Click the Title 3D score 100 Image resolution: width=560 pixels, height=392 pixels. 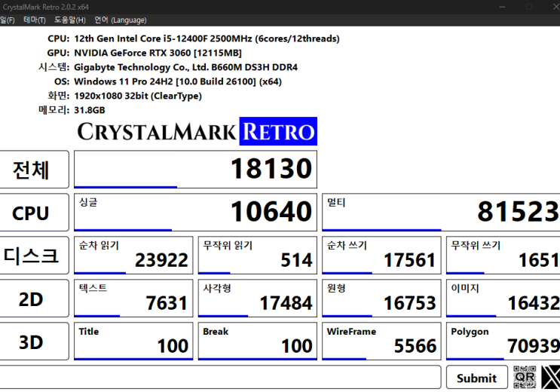click(x=133, y=341)
